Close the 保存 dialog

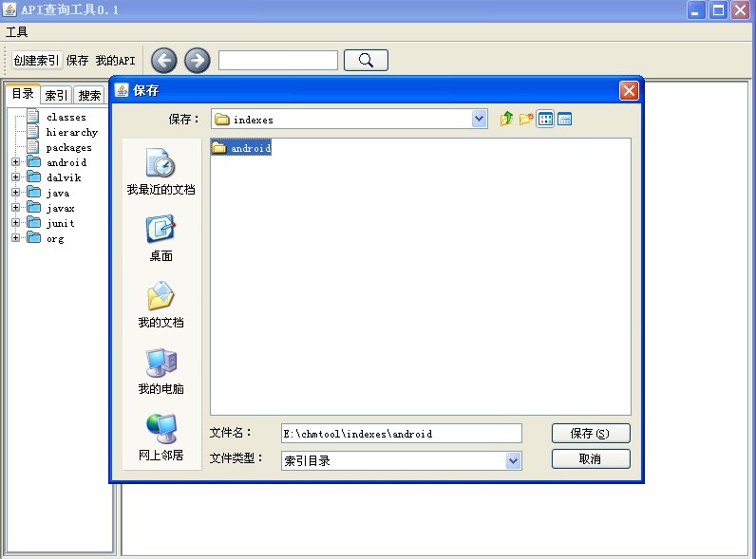[x=629, y=90]
